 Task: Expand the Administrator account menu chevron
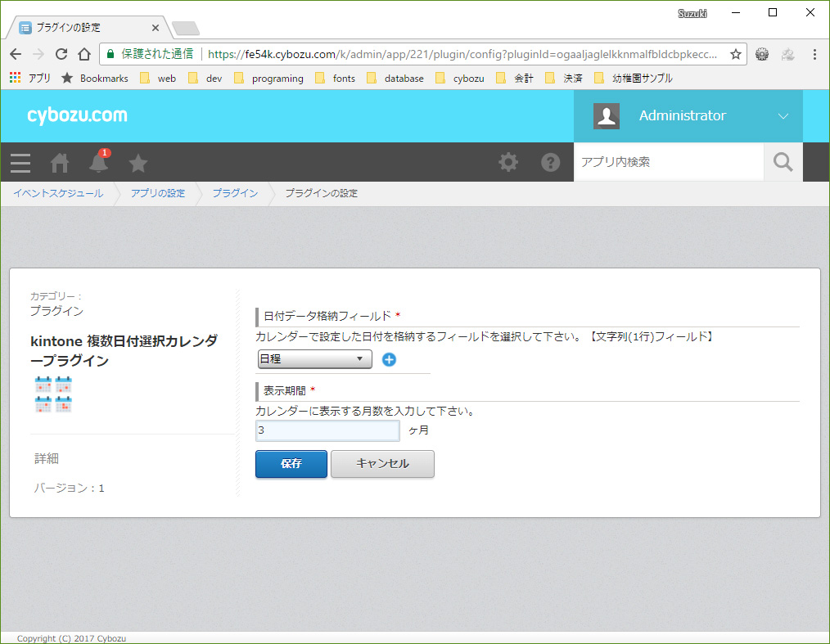click(x=783, y=116)
